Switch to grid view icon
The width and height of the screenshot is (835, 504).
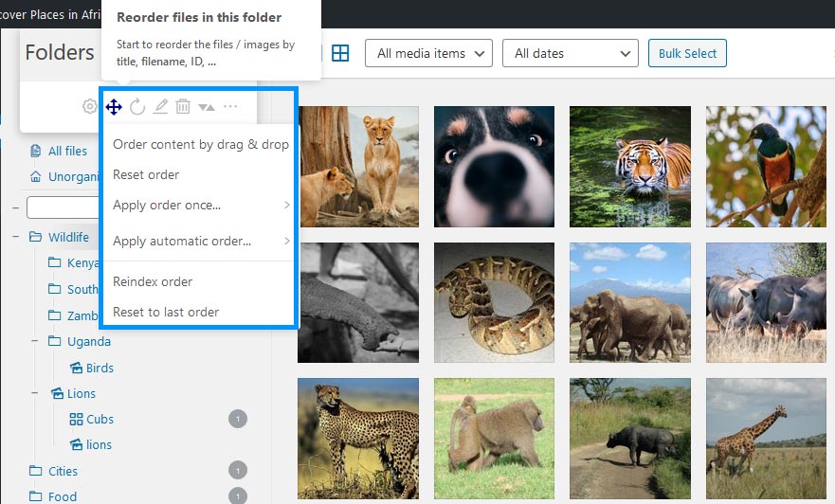point(340,53)
